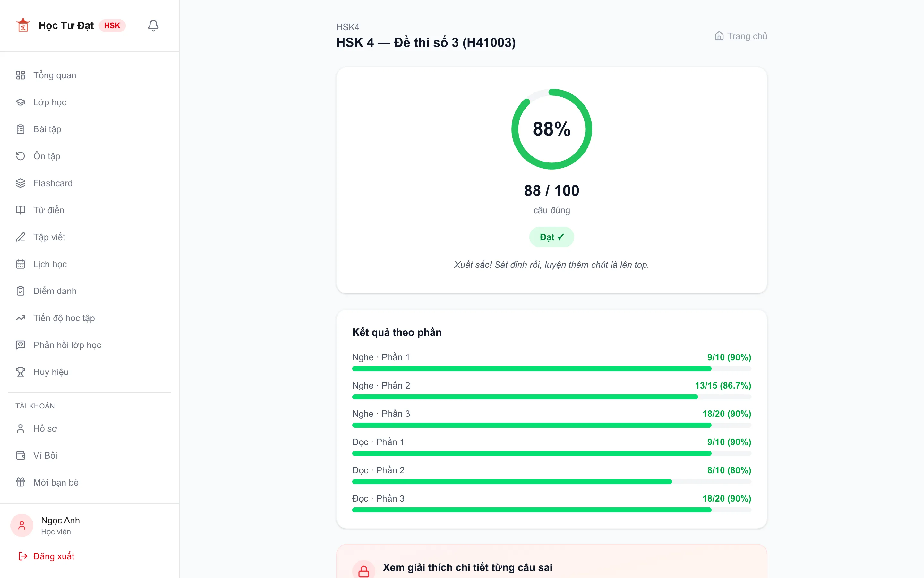Click the Điểm danh check icon
The height and width of the screenshot is (578, 924).
21,291
